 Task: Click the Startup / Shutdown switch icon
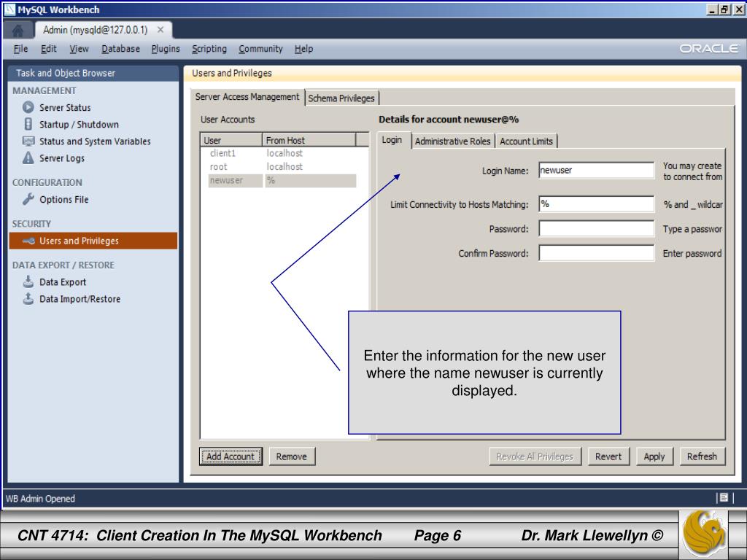28,124
